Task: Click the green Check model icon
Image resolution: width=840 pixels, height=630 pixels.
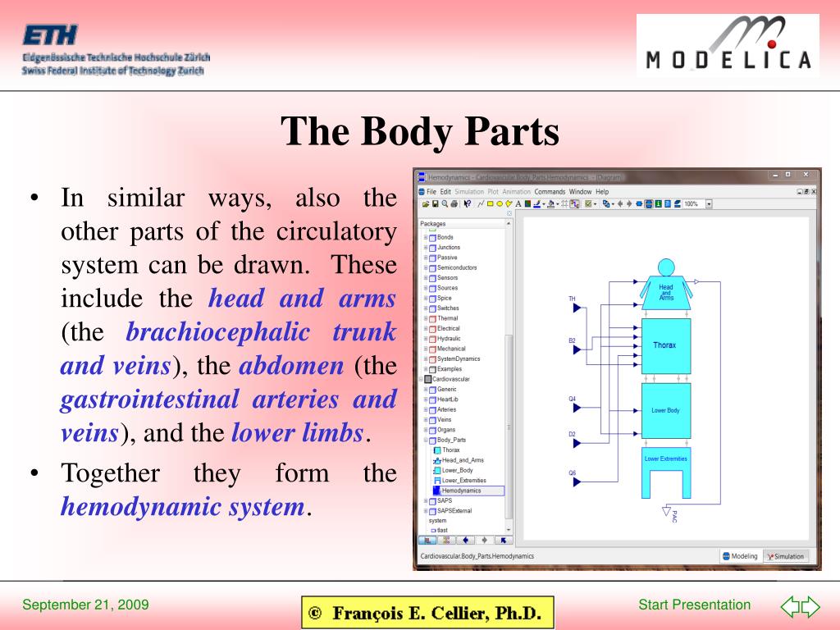Action: (x=588, y=203)
